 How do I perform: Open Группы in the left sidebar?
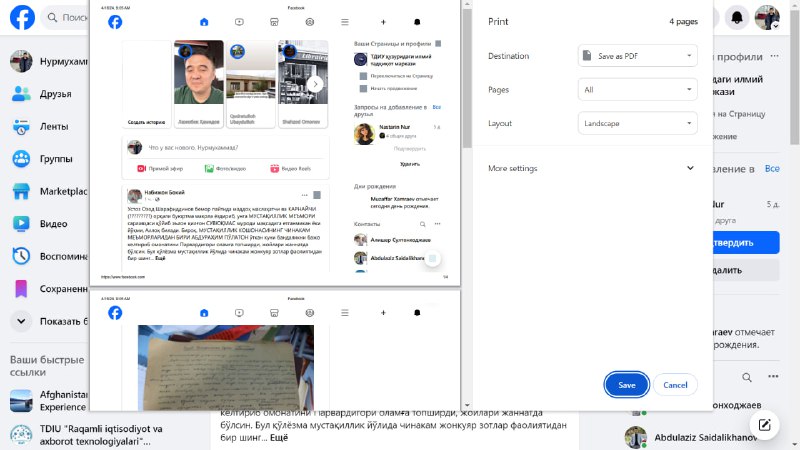[x=48, y=159]
